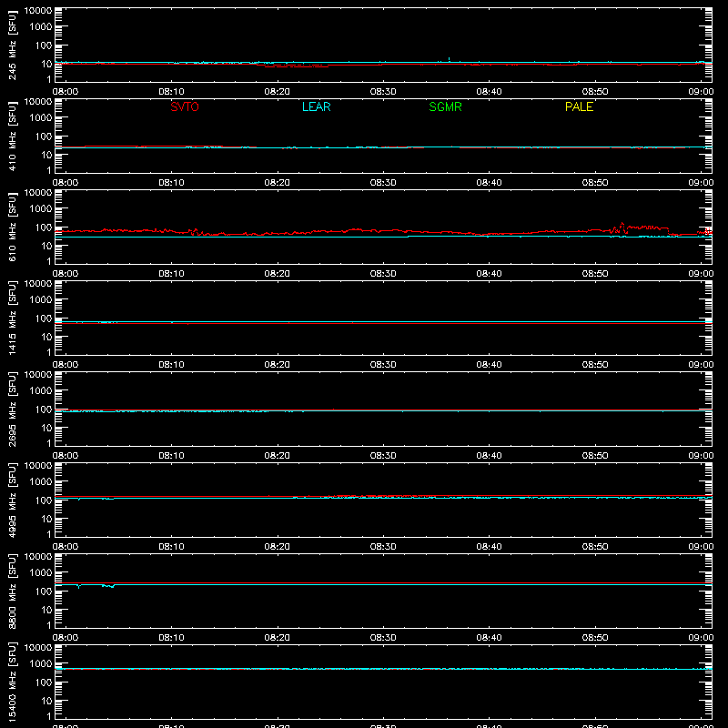Click the 08:40 tick label under 2695 MHz plot
Image resolution: width=728 pixels, height=728 pixels.
(489, 456)
